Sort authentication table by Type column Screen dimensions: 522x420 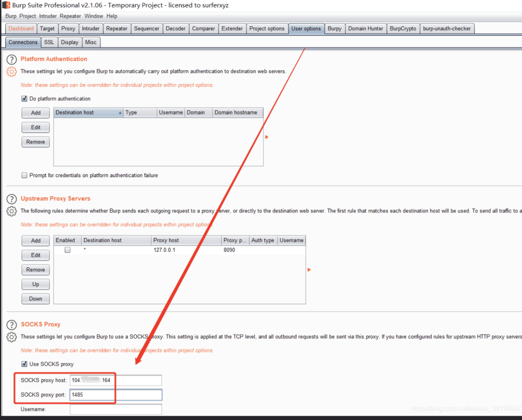[x=140, y=112]
